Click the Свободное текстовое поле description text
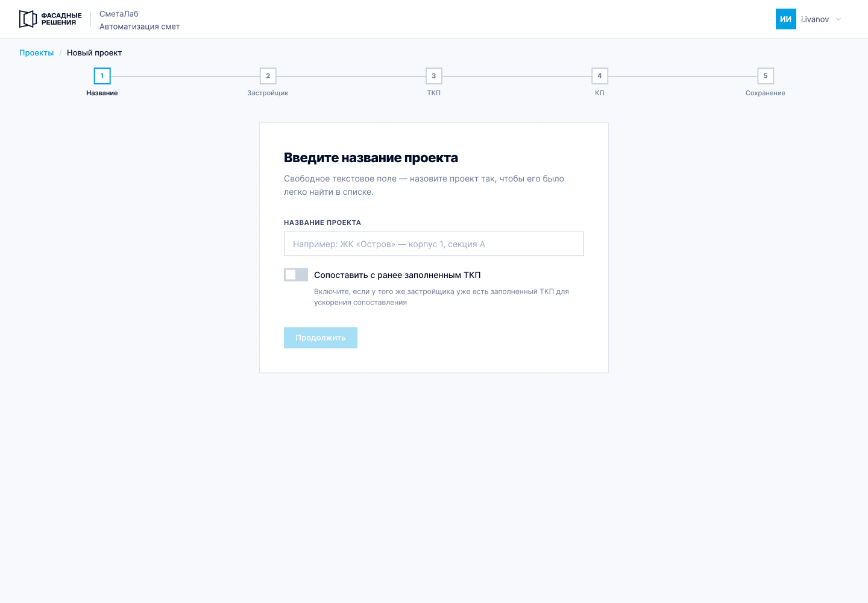Image resolution: width=868 pixels, height=603 pixels. (424, 185)
